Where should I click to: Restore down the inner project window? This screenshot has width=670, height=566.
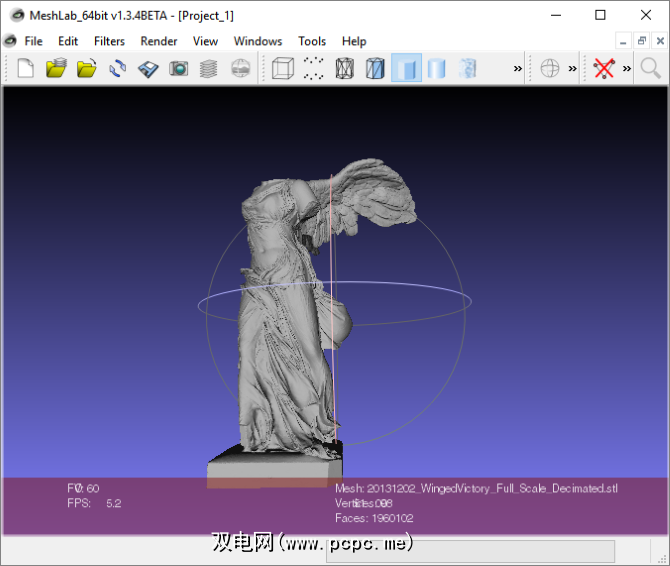click(641, 41)
